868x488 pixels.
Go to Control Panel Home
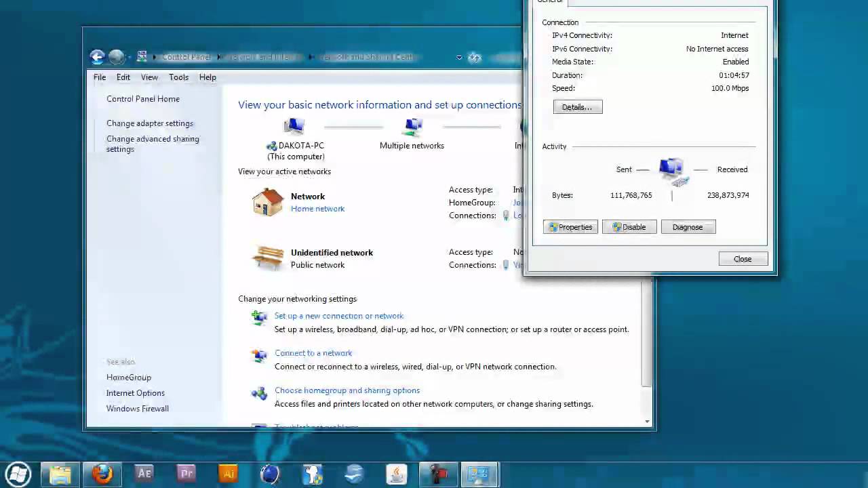[x=143, y=99]
